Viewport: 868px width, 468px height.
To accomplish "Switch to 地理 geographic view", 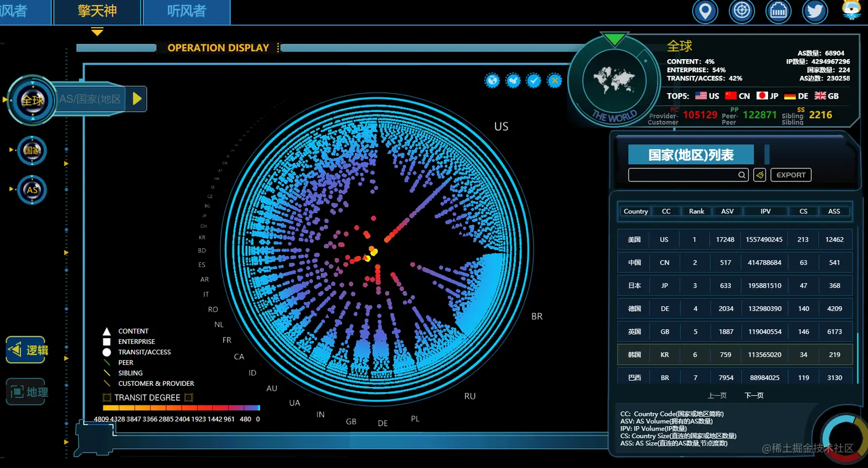I will pyautogui.click(x=26, y=392).
